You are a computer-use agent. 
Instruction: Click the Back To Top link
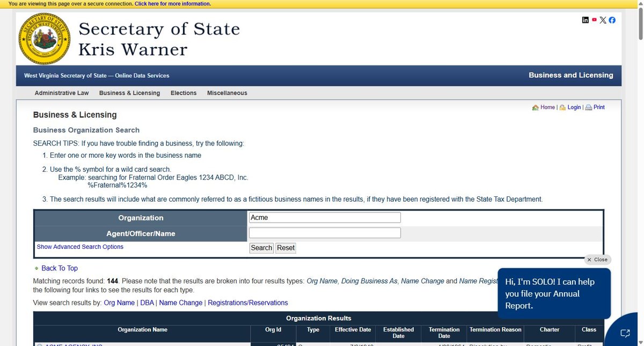[60, 268]
